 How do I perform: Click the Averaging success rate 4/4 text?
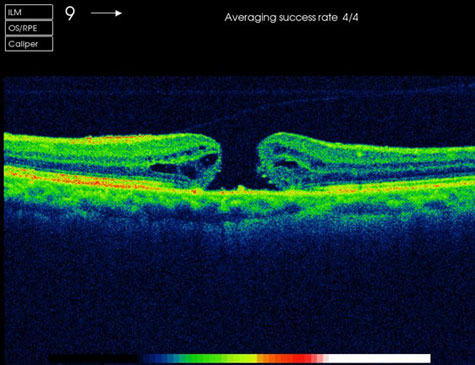point(291,17)
